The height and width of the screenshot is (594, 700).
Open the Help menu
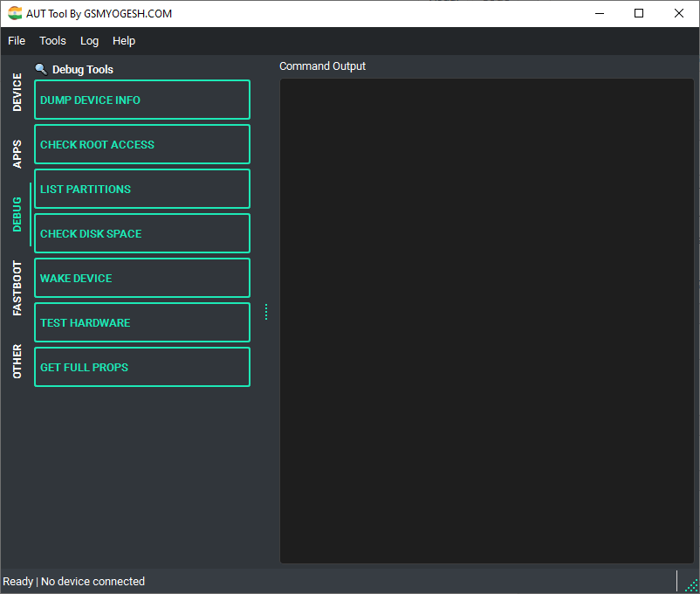click(124, 41)
